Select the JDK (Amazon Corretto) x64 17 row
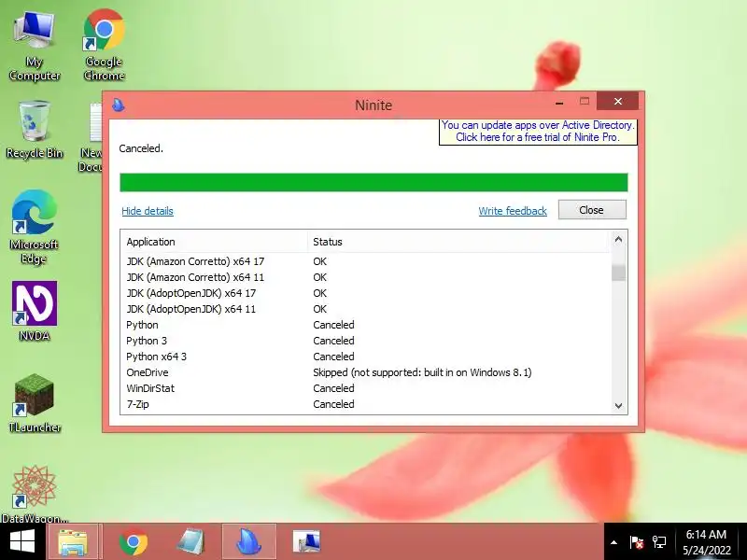The image size is (747, 560). tap(365, 261)
